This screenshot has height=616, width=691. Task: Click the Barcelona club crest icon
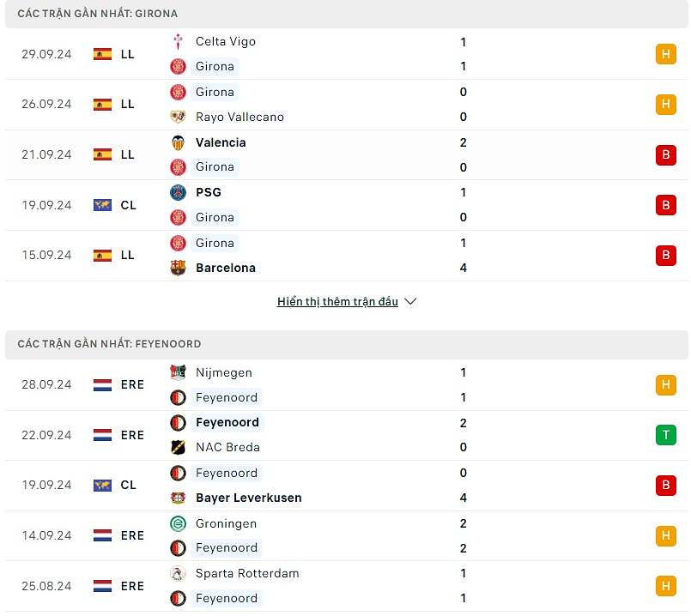[179, 268]
